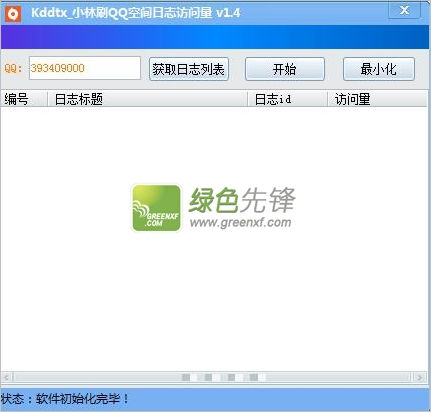Click the 绿色先锋 watermark text
Image resolution: width=431 pixels, height=412 pixels.
(x=242, y=200)
